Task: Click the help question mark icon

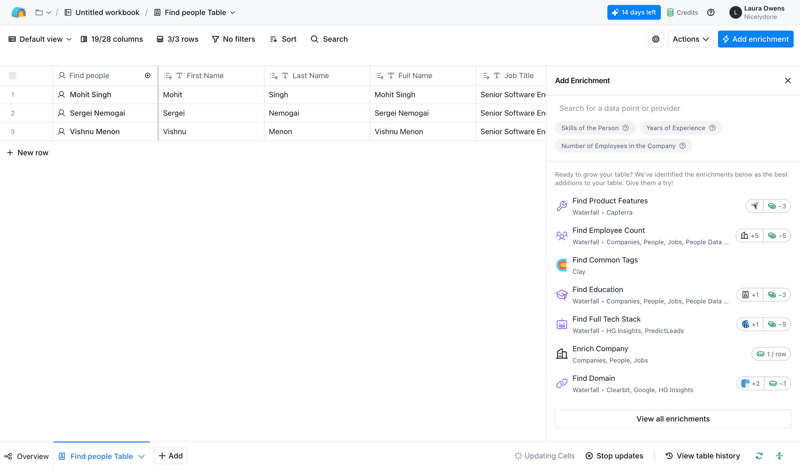Action: coord(711,13)
